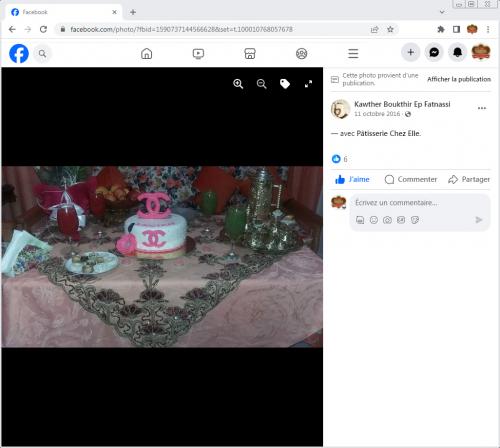Bookmark this page star

tap(390, 30)
